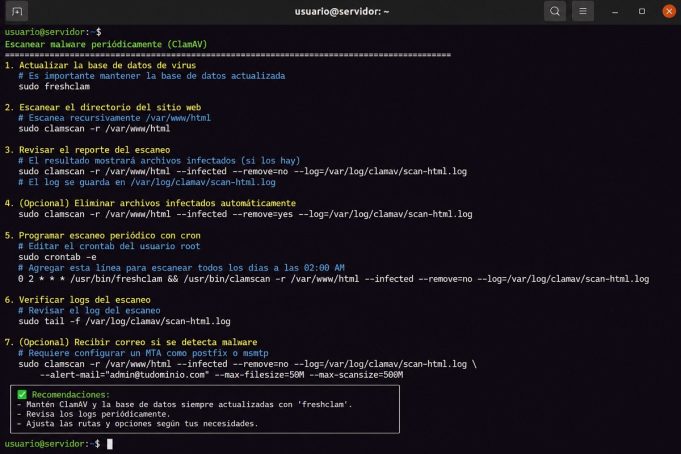Screen dimensions: 681x454
Task: Click the 'sudo crontab -e' command
Action: click(x=57, y=257)
